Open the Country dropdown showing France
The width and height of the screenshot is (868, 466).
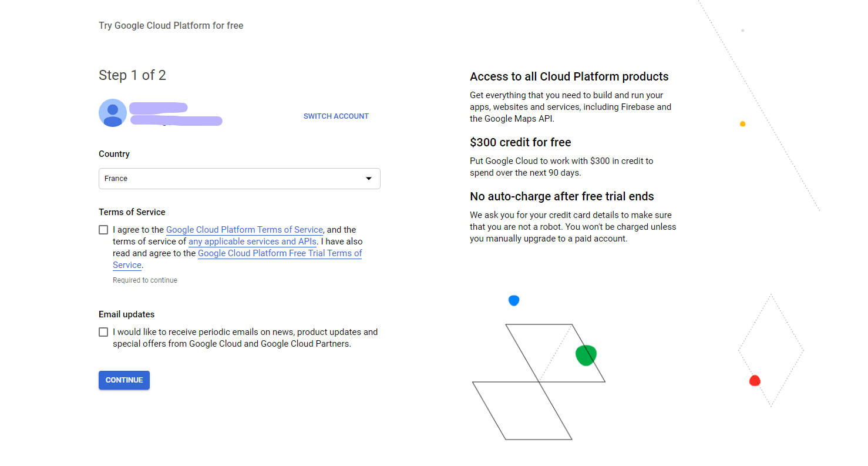[x=240, y=179]
